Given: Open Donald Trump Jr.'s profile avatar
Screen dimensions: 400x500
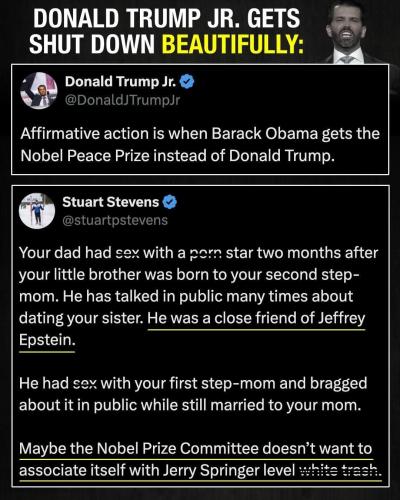Looking at the screenshot, I should point(39,91).
